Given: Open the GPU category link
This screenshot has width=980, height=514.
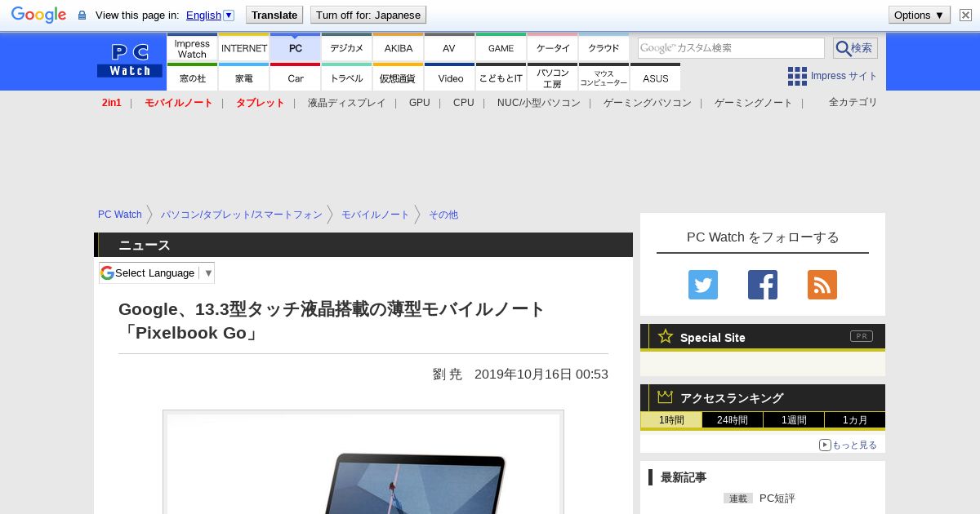Looking at the screenshot, I should point(420,103).
